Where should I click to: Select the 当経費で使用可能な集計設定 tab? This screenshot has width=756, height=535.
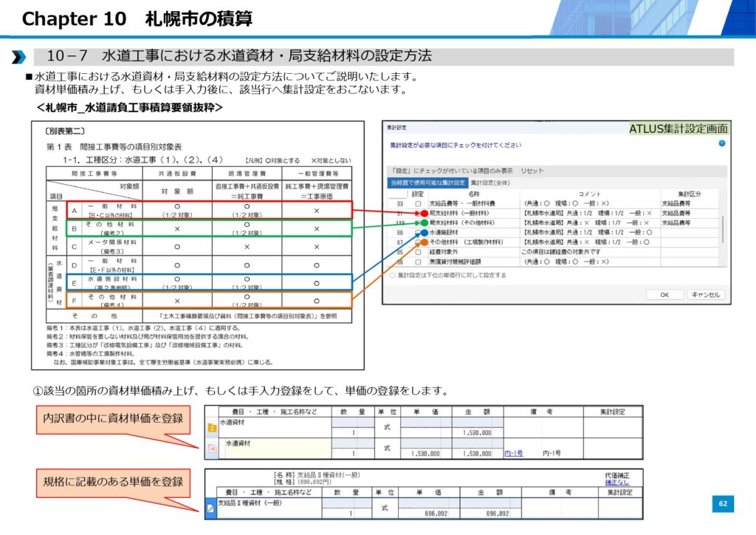[427, 183]
